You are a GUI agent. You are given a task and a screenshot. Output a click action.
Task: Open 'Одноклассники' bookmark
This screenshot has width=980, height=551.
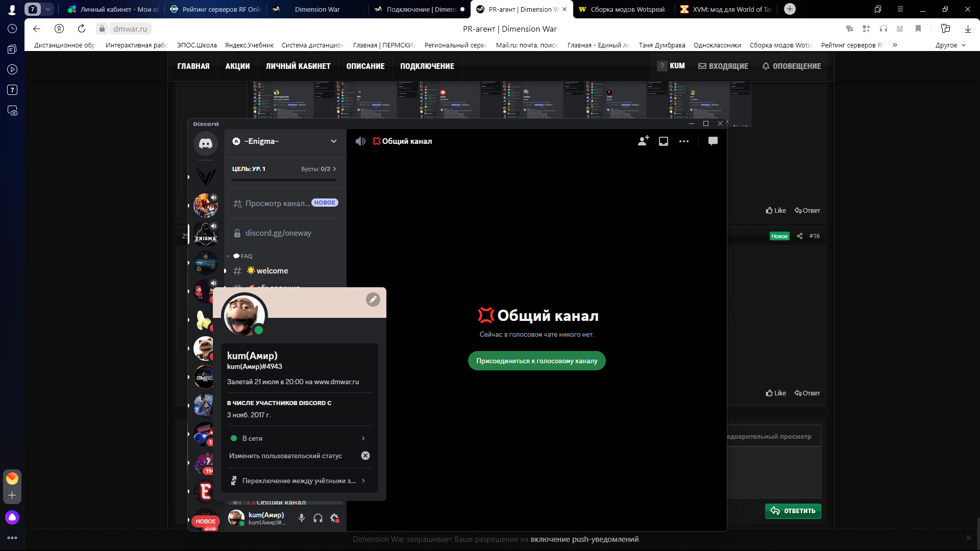717,45
